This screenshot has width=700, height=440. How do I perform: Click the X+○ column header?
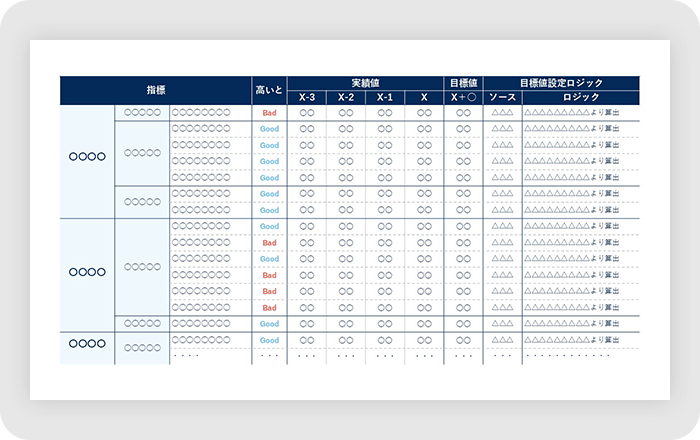click(x=463, y=97)
